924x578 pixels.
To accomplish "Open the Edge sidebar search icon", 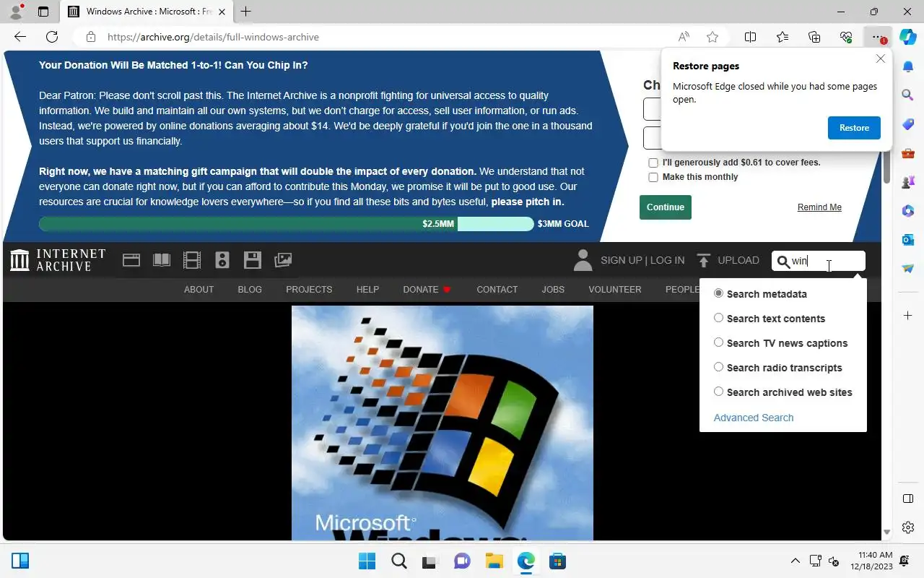I will 908,95.
